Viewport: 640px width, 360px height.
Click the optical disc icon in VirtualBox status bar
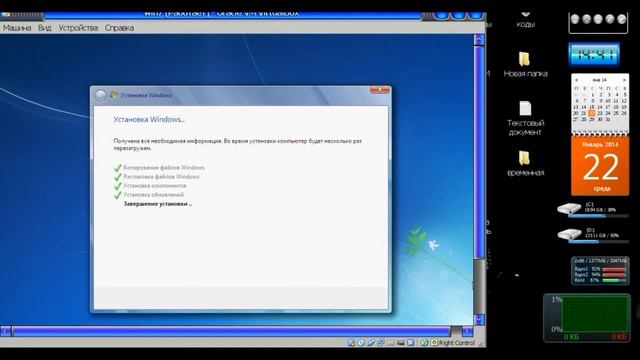361,342
